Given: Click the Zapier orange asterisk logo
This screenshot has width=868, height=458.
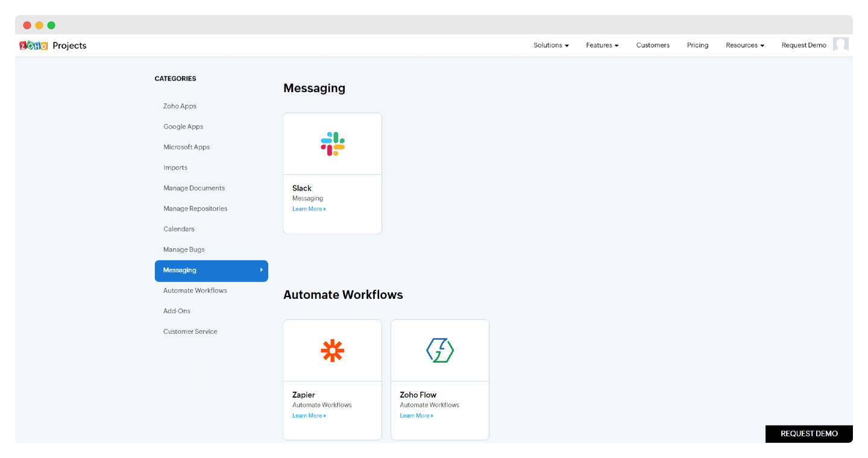Looking at the screenshot, I should tap(332, 351).
